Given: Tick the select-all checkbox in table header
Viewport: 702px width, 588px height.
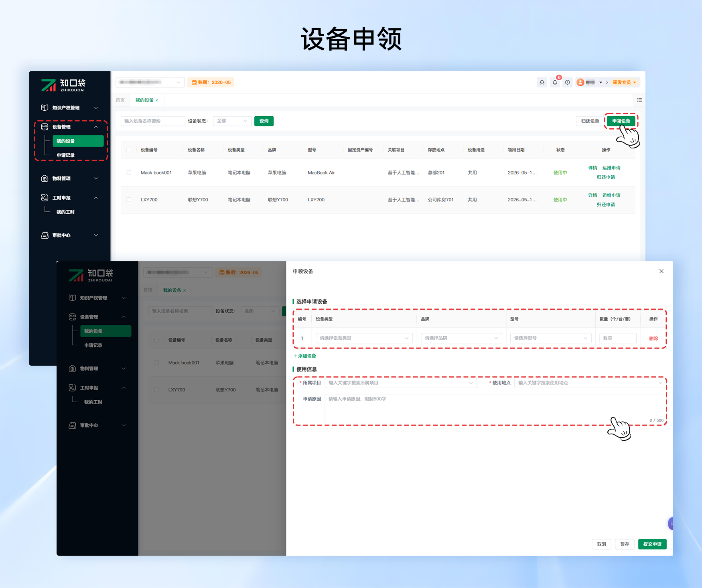Looking at the screenshot, I should tap(129, 150).
